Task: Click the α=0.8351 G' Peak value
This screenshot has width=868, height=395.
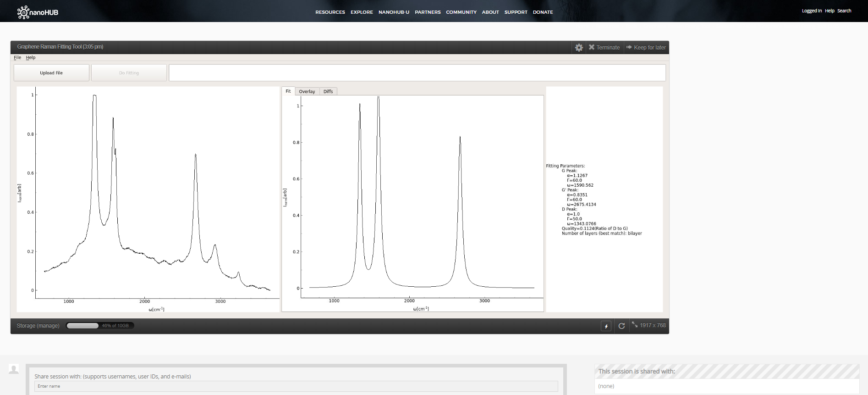Action: point(577,195)
